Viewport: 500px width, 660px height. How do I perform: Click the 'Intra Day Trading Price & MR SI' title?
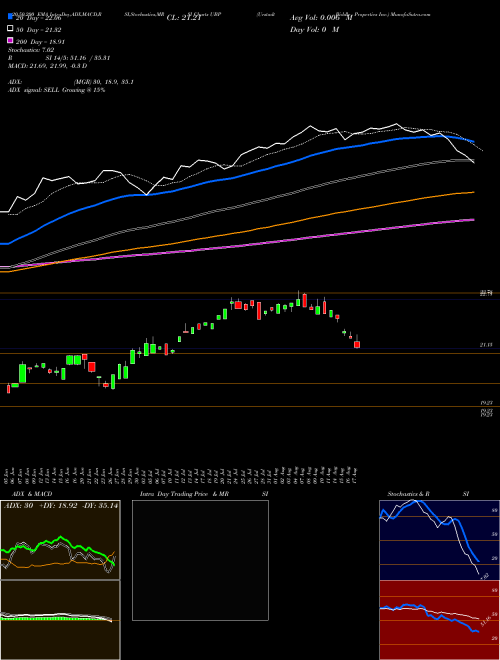pos(204,494)
